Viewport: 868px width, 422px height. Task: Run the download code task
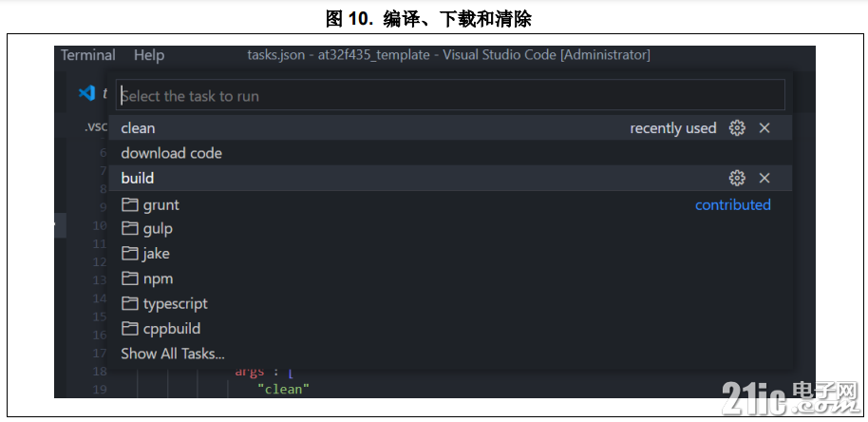pyautogui.click(x=450, y=153)
